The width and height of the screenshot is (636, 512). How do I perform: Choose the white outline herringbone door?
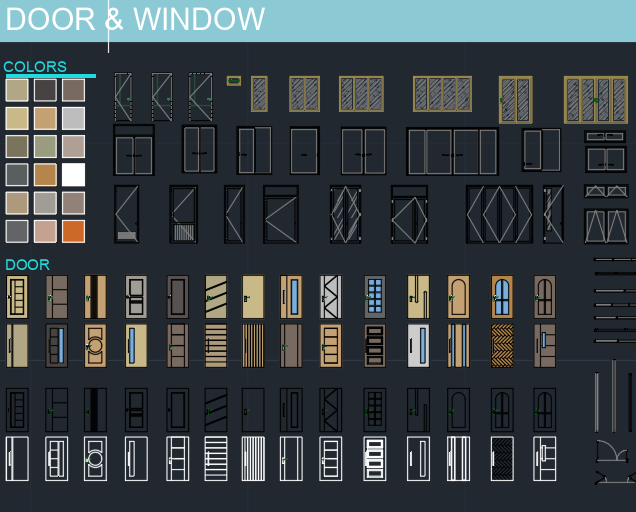(502, 459)
